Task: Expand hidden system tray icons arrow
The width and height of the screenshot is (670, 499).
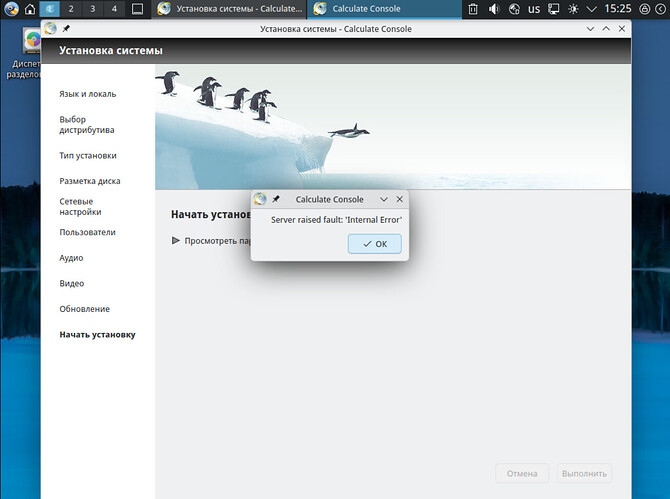Action: pos(591,9)
